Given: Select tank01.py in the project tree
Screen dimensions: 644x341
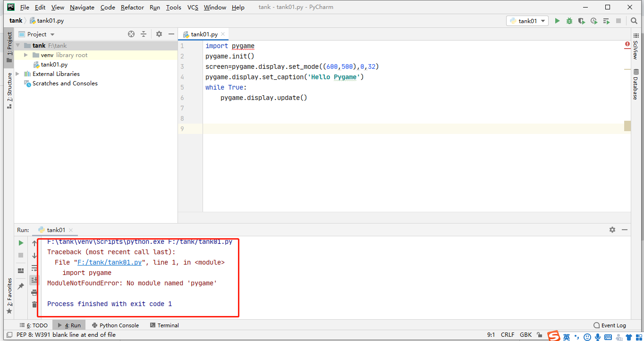Looking at the screenshot, I should [50, 64].
